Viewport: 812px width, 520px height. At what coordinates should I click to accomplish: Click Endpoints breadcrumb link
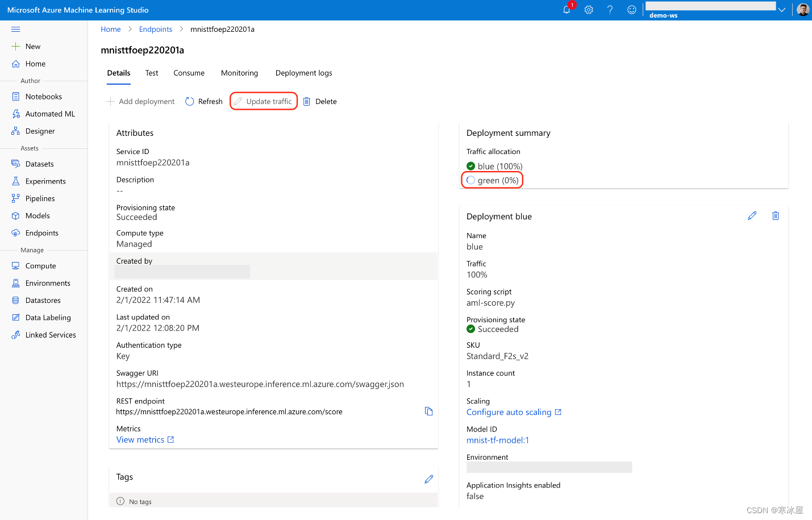pyautogui.click(x=156, y=30)
